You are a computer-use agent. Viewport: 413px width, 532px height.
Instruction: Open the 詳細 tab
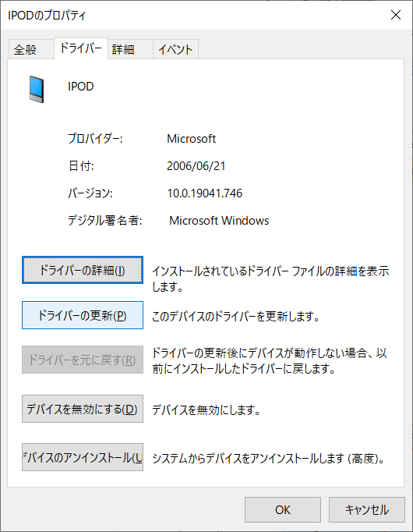point(130,50)
